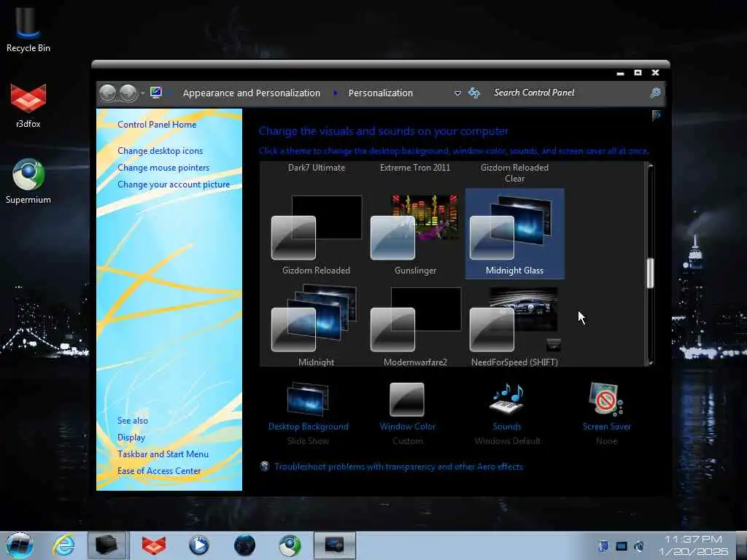Click the Windows Start orb

pos(19,545)
